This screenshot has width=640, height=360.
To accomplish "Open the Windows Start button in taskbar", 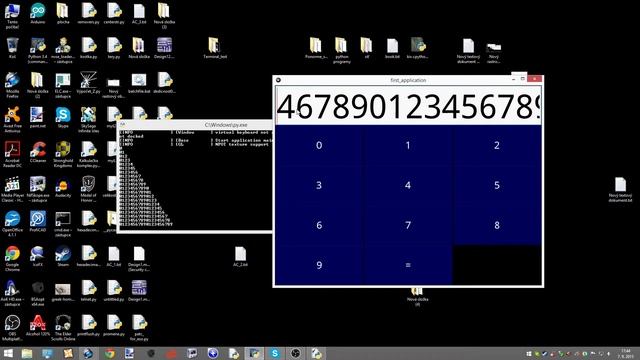I will [8, 353].
